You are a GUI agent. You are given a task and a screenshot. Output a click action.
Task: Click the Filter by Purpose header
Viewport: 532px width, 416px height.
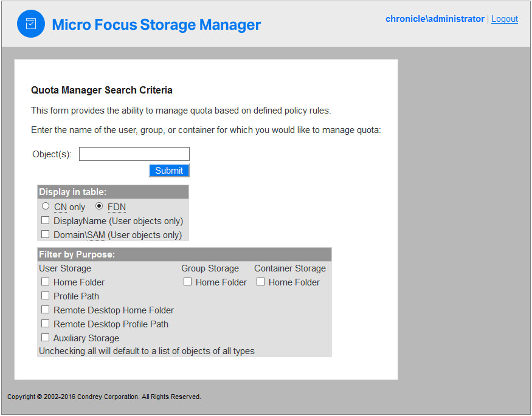[x=77, y=254]
